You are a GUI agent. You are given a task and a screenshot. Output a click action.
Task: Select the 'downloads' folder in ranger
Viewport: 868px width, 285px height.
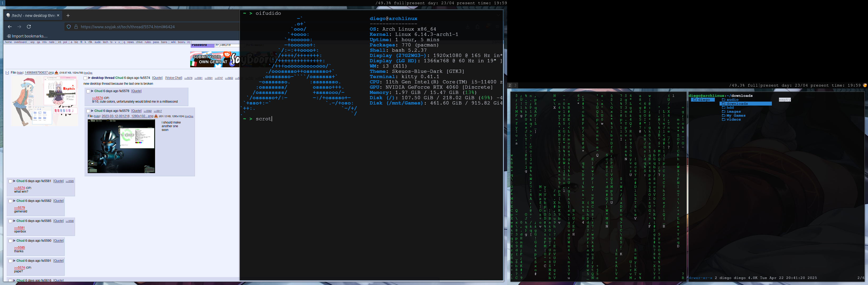745,104
